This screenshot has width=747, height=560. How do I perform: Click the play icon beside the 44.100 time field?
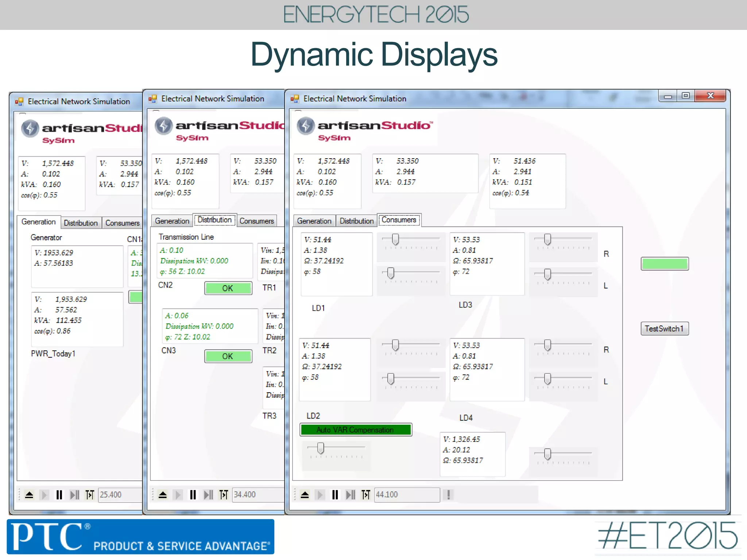(320, 495)
